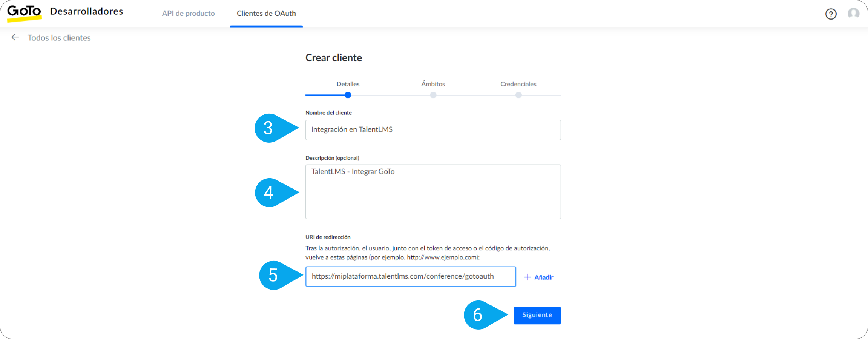Select the Detalles step progress dot
Viewport: 868px width, 339px height.
[348, 95]
